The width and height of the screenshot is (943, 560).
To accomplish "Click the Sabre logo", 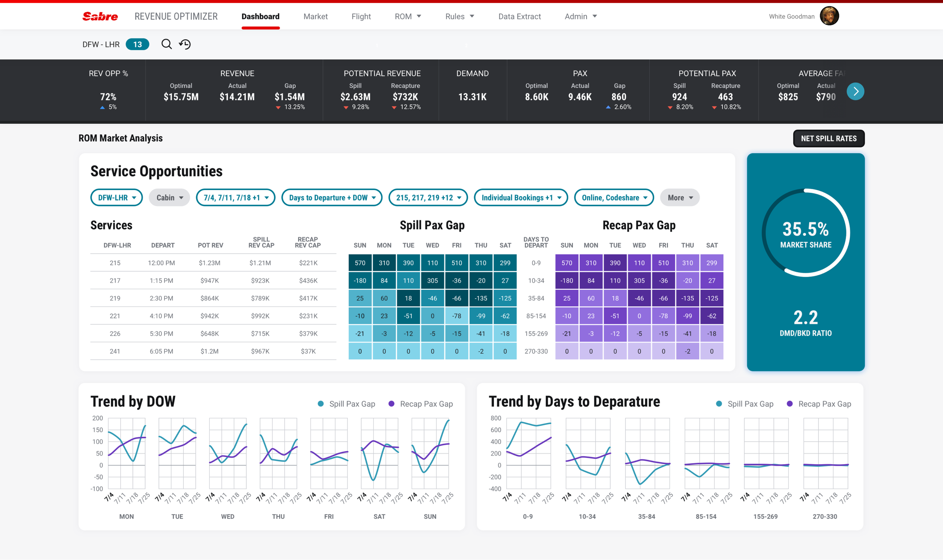I will click(99, 16).
